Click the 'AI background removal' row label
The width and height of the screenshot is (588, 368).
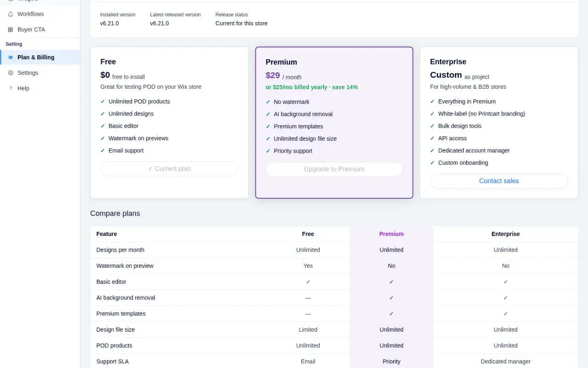tap(126, 298)
